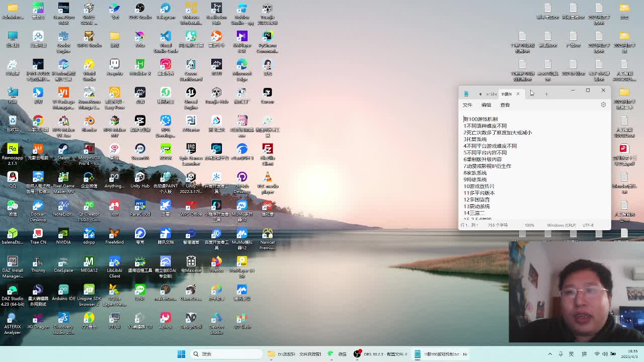Launch Unity Hub desktop icon
The image size is (644, 362).
pos(140,177)
